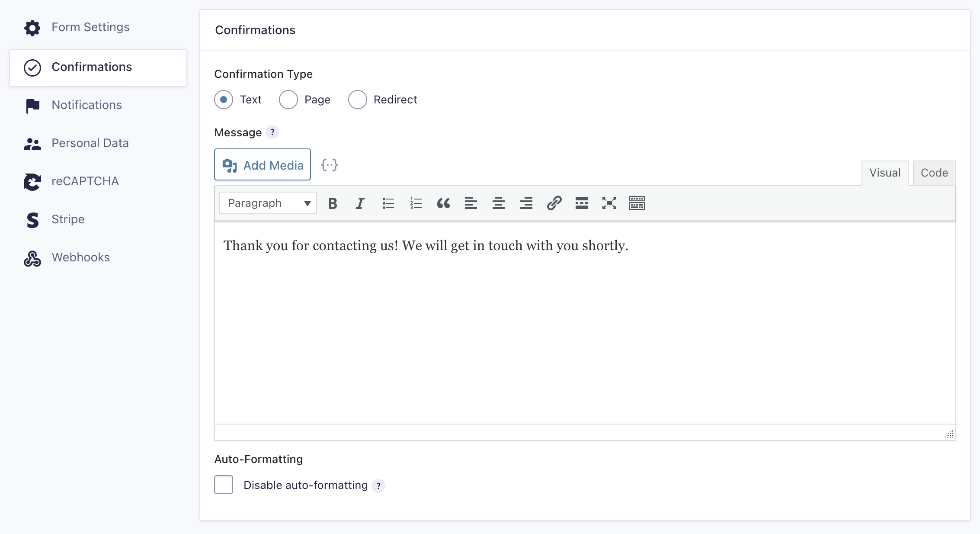Toggle the toolbar kitchen sink icon
The image size is (980, 534).
637,203
